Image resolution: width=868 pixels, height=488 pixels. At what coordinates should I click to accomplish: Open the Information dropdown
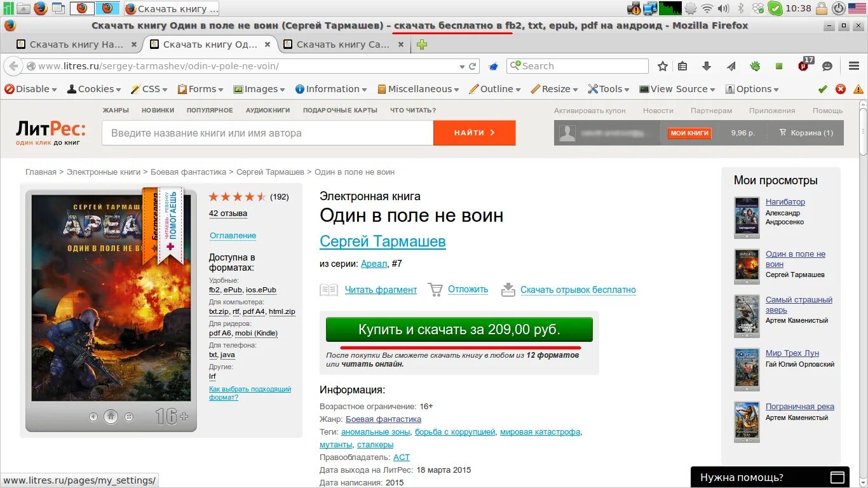[x=331, y=89]
